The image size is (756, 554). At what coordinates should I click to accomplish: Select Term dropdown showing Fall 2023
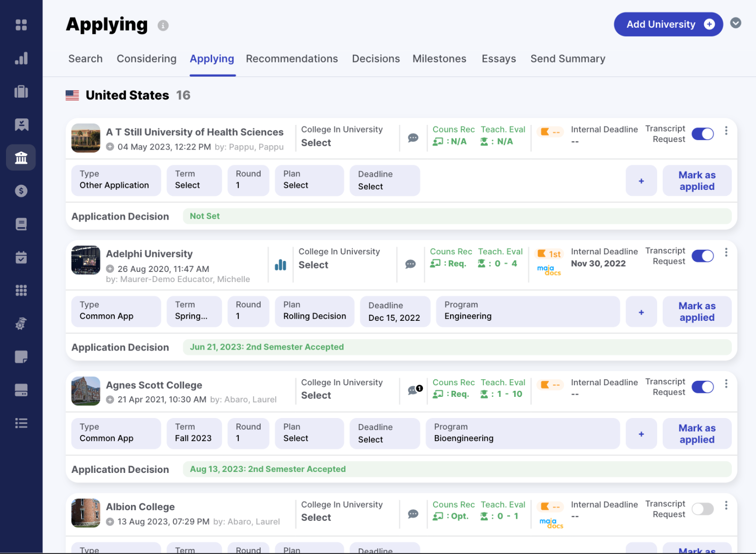coord(194,433)
